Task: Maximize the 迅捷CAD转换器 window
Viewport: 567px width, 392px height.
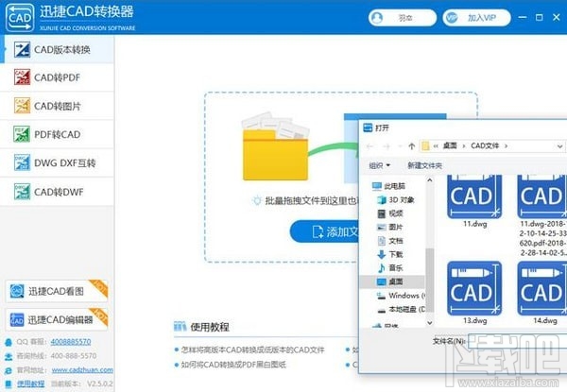Action: [x=540, y=17]
